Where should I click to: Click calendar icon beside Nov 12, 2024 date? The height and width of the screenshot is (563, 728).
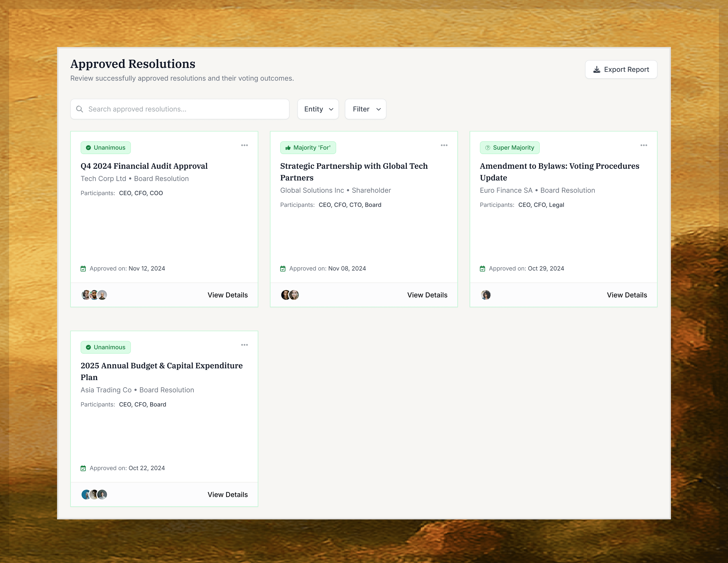(83, 269)
